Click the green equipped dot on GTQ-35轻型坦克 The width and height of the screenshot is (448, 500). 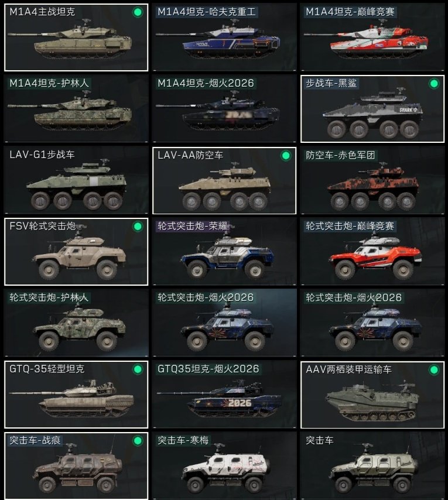(138, 369)
